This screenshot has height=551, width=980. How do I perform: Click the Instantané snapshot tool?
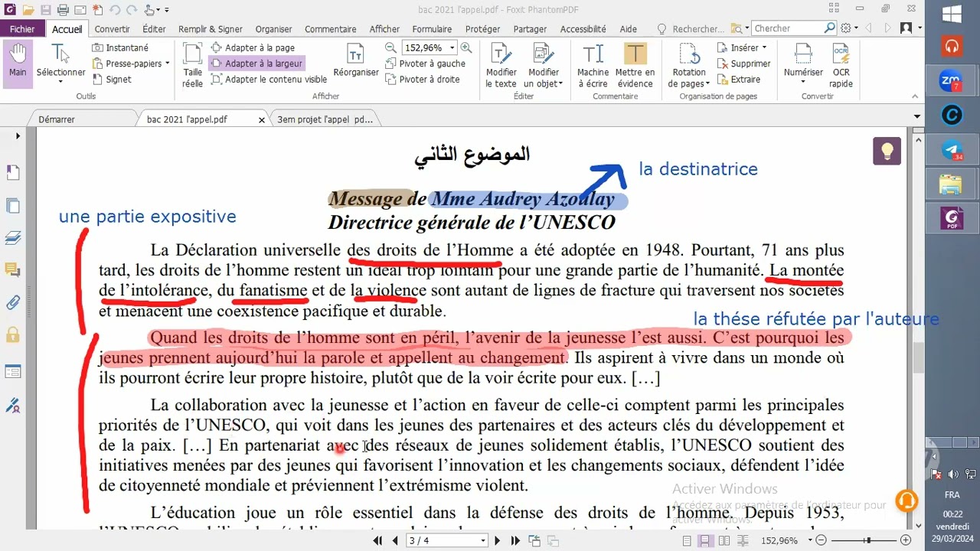[x=120, y=47]
